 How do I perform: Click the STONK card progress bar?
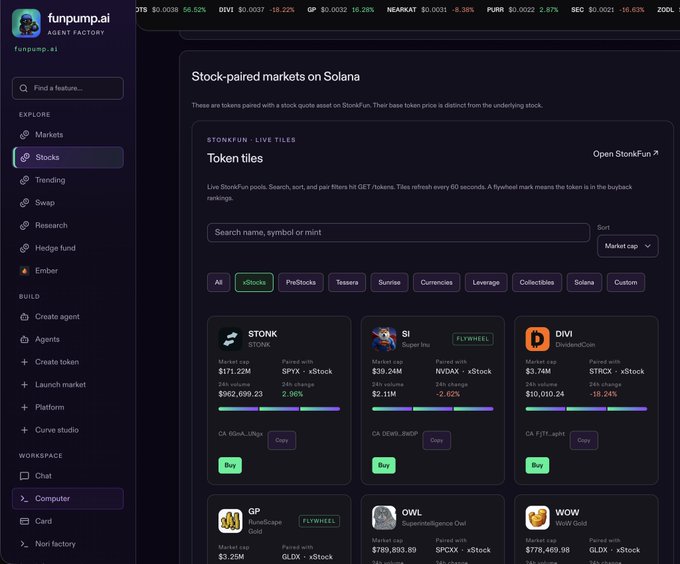tap(279, 409)
